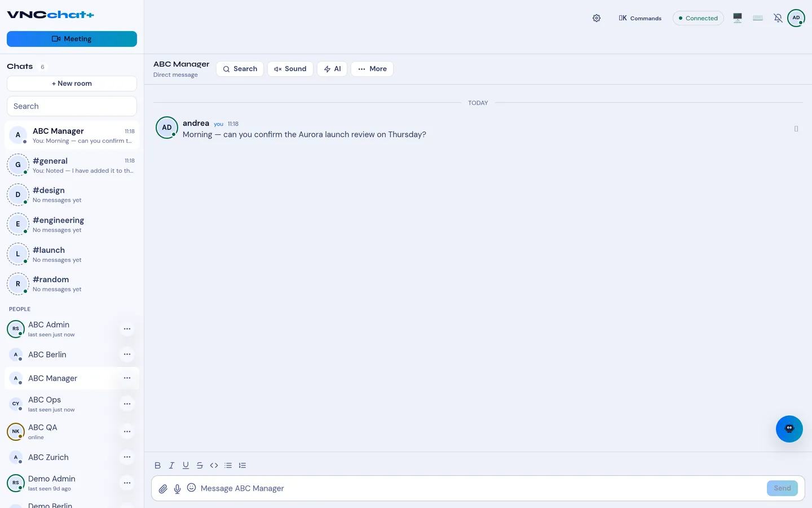
Task: Click the Message ABC Manager input
Action: [x=481, y=488]
